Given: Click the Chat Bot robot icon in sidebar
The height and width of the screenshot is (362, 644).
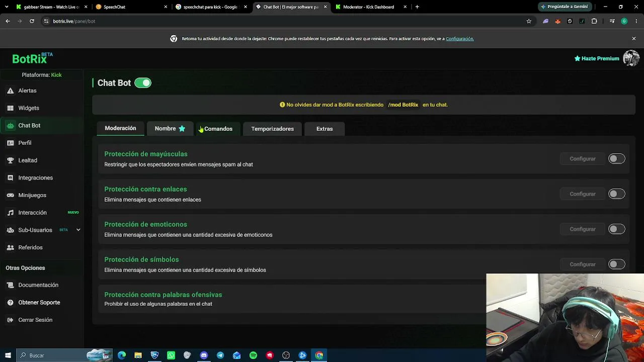Looking at the screenshot, I should pos(10,126).
